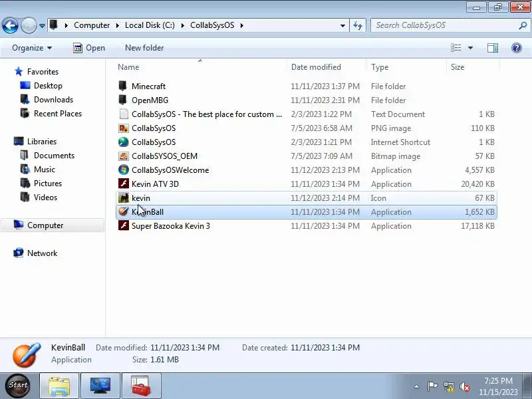Open Recent Places in navigation pane
This screenshot has height=399, width=532.
click(51, 113)
